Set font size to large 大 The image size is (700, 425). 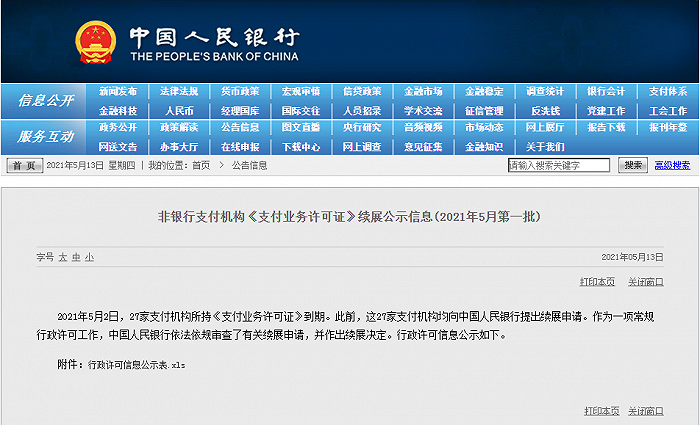[62, 258]
